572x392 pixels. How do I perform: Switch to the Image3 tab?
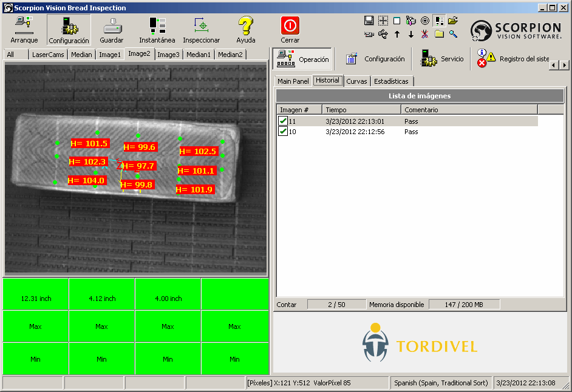168,55
